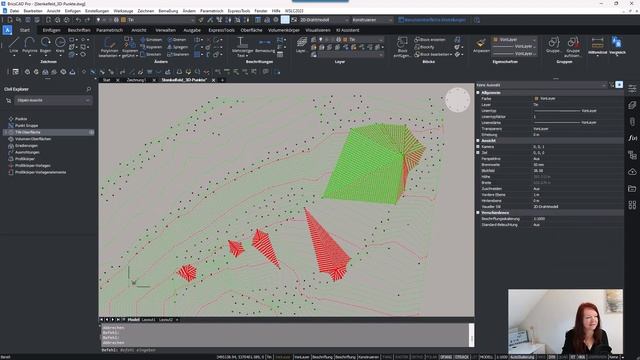Click the BricsCAD application A button

(x=7, y=30)
